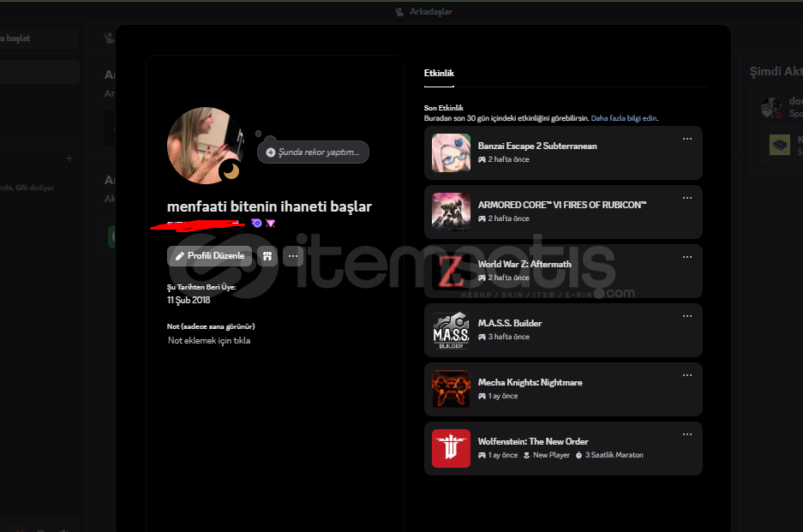The width and height of the screenshot is (803, 532).
Task: Select 'Banzai Escape 2 Subterranean' title text
Action: tap(537, 146)
